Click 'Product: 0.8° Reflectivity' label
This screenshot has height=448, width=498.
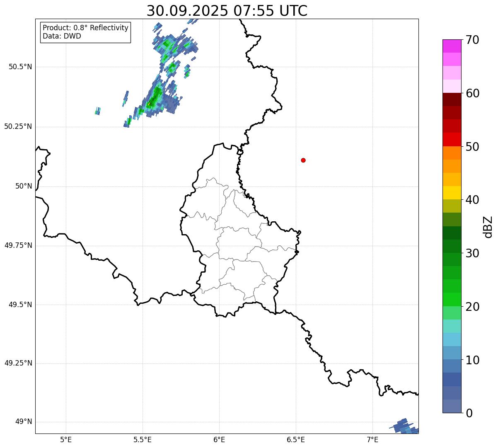pos(86,28)
